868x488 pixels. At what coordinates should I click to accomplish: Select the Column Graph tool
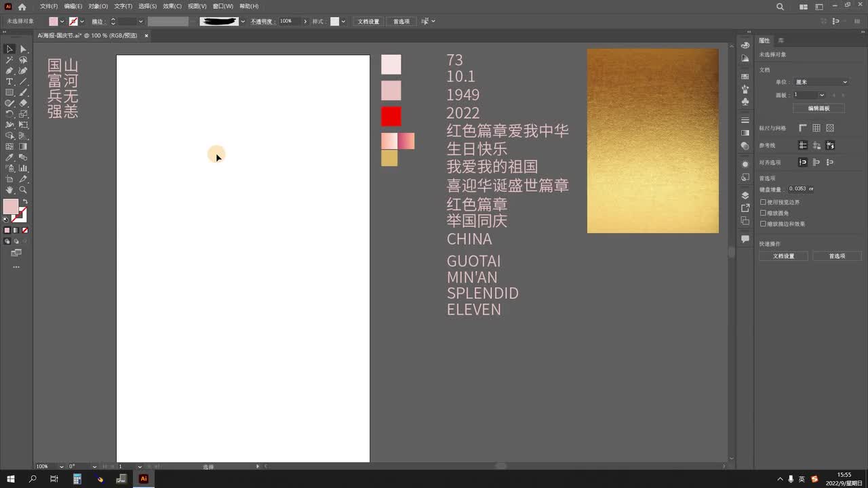pyautogui.click(x=23, y=168)
